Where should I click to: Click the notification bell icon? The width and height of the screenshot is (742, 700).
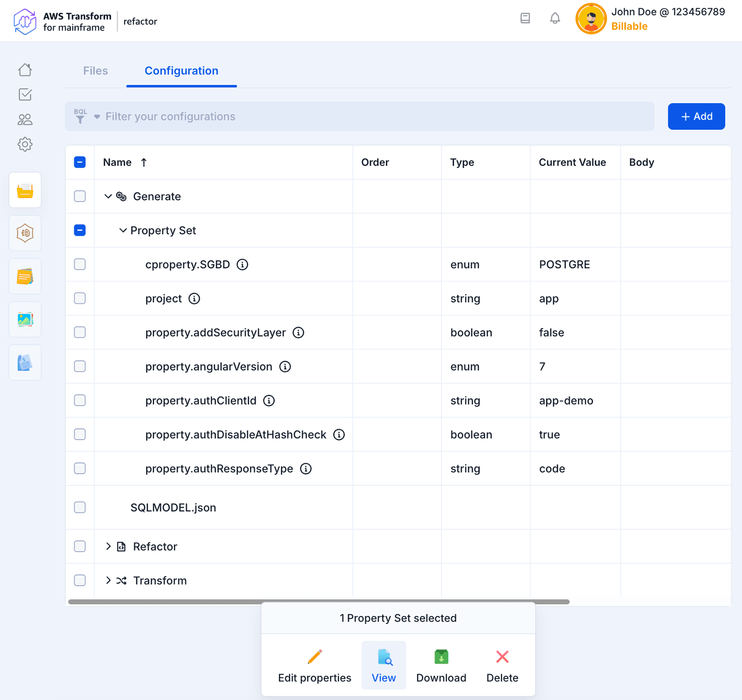pyautogui.click(x=554, y=19)
